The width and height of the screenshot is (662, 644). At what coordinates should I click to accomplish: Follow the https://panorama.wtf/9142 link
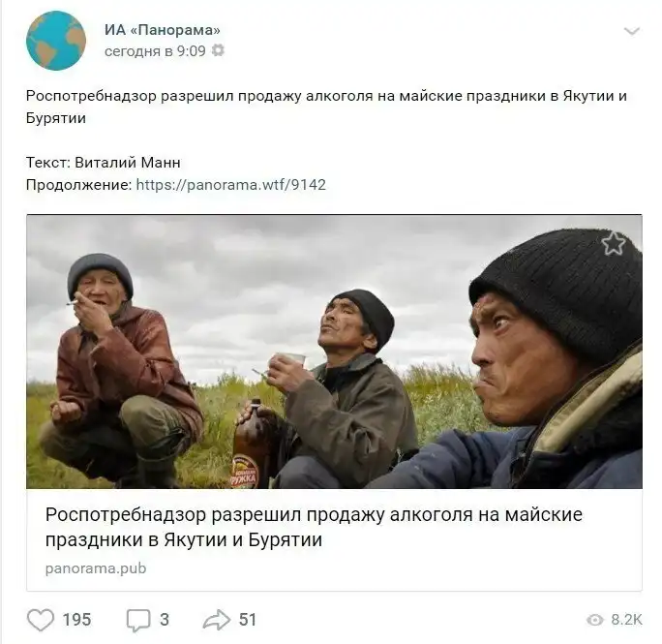231,185
